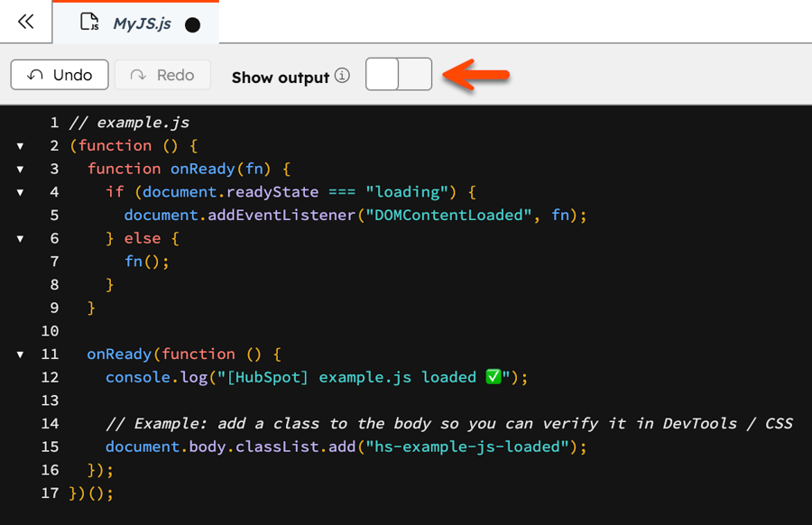Collapse the sidebar with the double chevron icon
Screen dimensions: 812x525
(x=25, y=22)
